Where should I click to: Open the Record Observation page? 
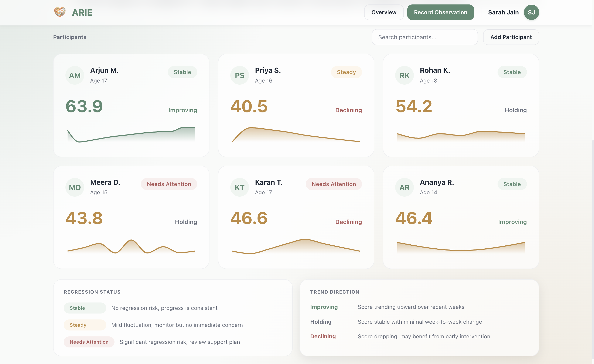(440, 12)
